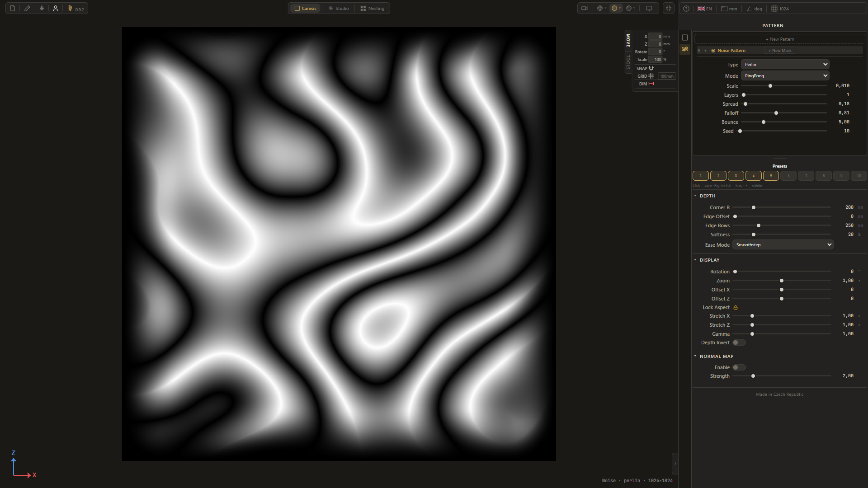This screenshot has height=488, width=868.
Task: Click the SNAP magnet icon
Action: (x=651, y=68)
